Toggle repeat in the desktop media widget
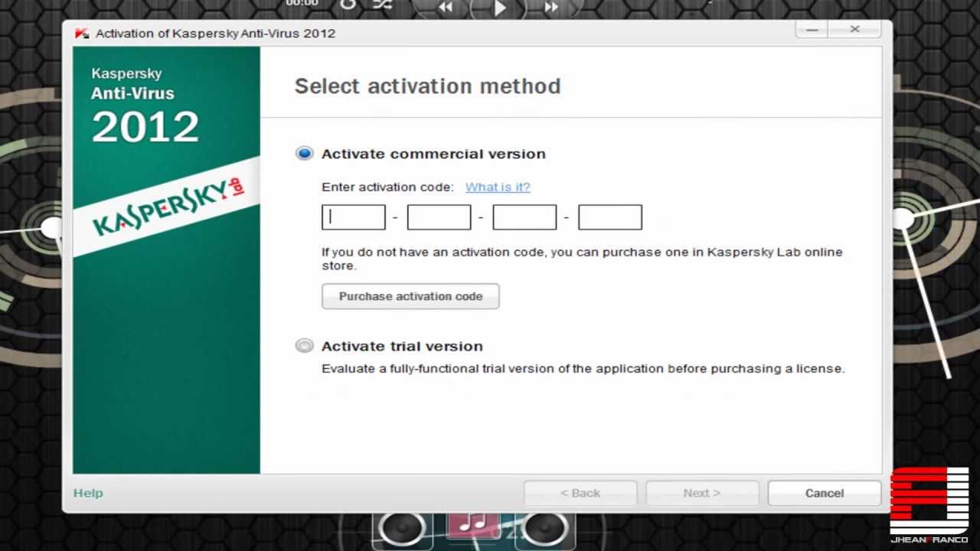980x551 pixels. [348, 5]
